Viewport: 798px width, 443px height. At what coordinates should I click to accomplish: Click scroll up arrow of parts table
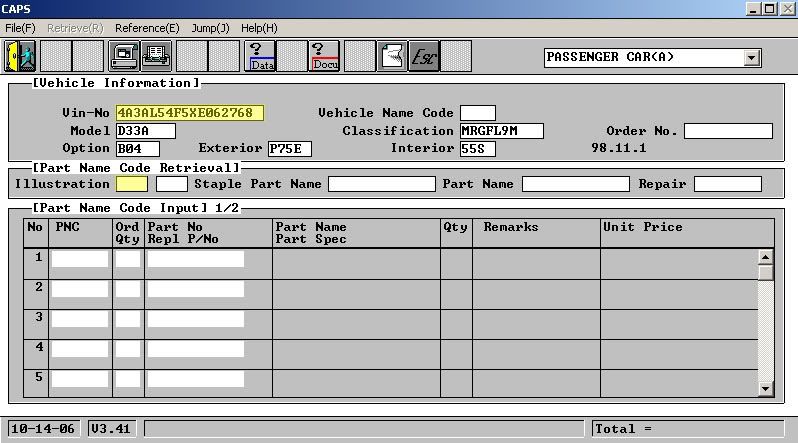coord(766,257)
